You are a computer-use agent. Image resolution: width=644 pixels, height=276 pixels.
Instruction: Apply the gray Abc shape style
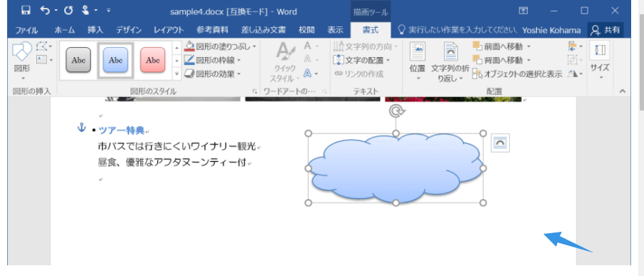coord(78,61)
